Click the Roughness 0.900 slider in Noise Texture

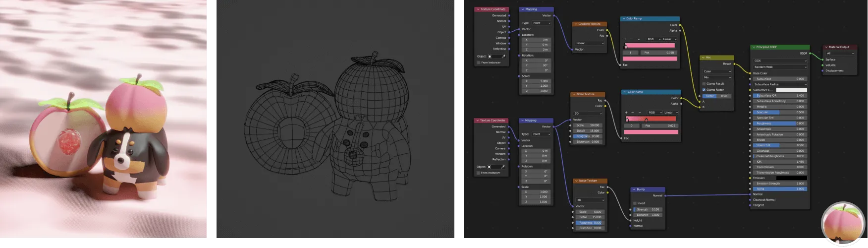(589, 223)
